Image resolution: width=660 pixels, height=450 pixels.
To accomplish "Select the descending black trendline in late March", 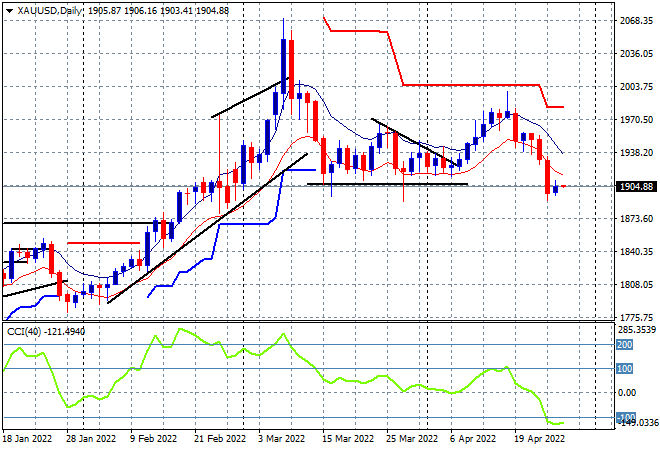I will (415, 142).
